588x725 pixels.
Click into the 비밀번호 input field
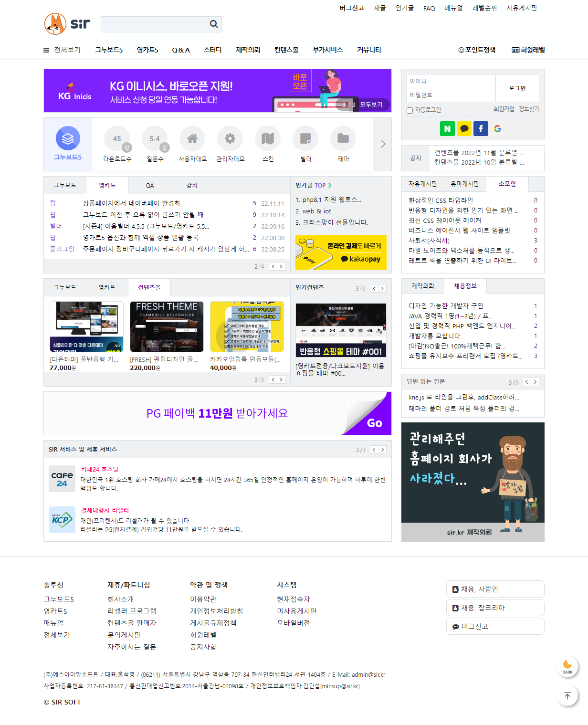click(451, 95)
